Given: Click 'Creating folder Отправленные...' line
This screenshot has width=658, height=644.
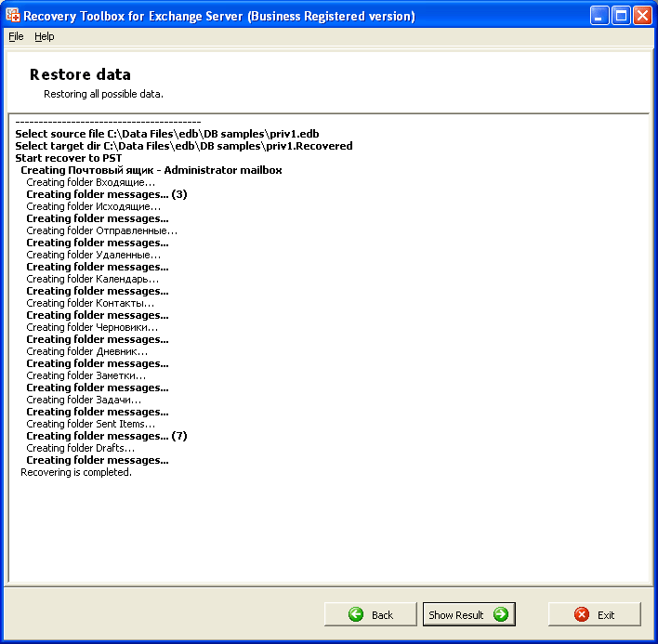Looking at the screenshot, I should click(x=101, y=230).
